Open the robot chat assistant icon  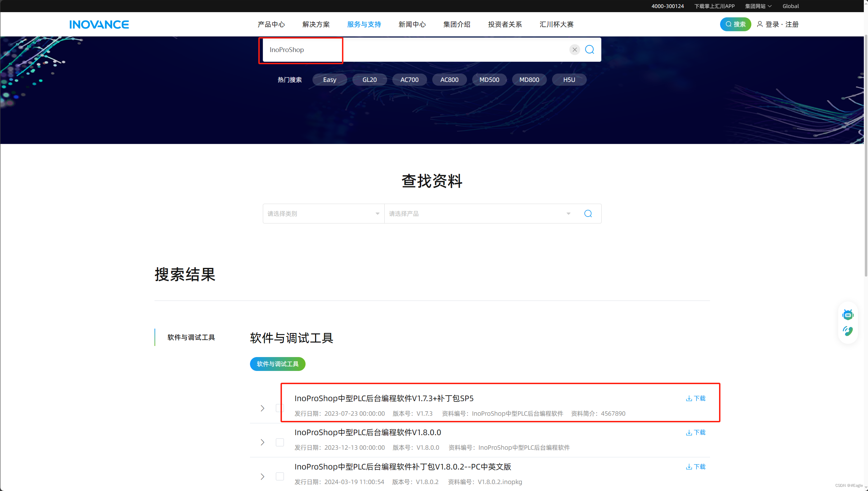(848, 315)
